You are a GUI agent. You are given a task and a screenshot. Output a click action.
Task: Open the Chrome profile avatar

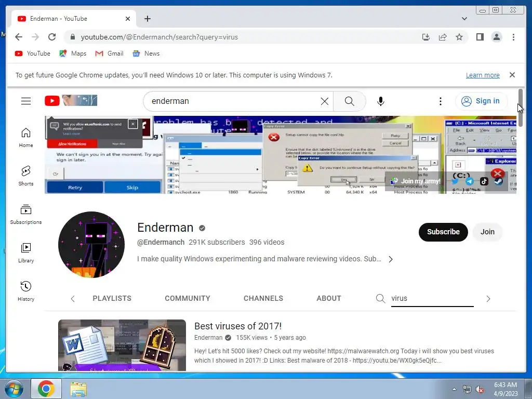pyautogui.click(x=496, y=37)
